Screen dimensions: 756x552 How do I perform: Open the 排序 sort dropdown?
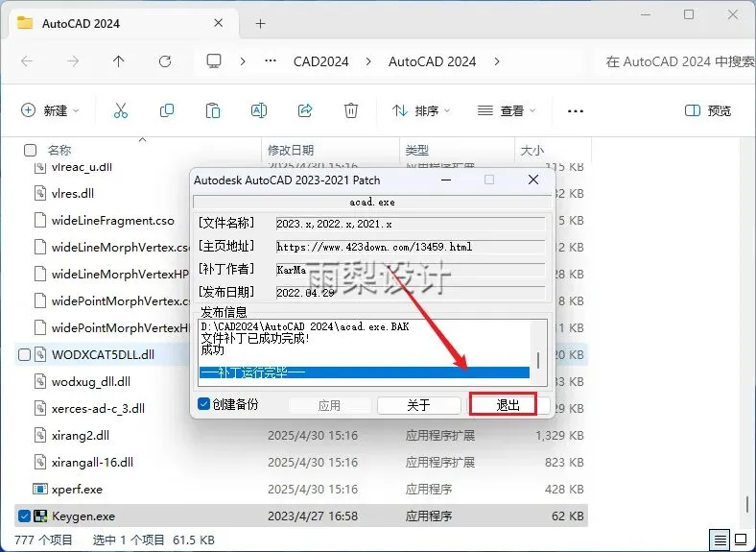click(421, 110)
